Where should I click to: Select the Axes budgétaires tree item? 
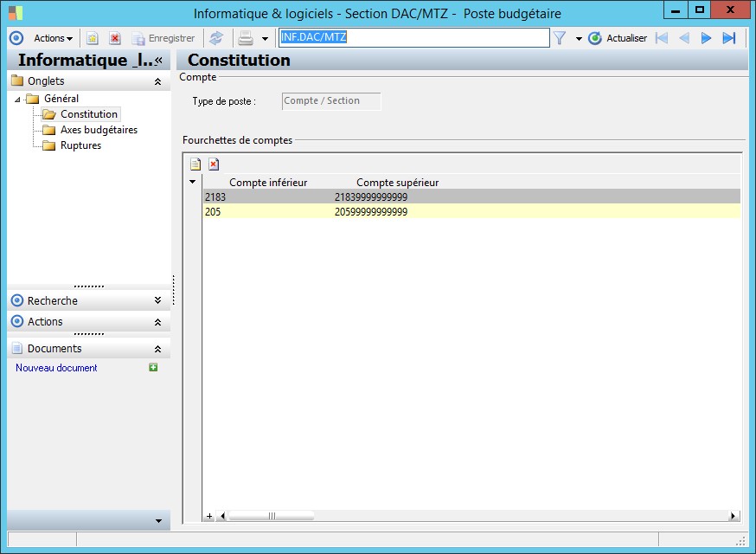tap(99, 130)
